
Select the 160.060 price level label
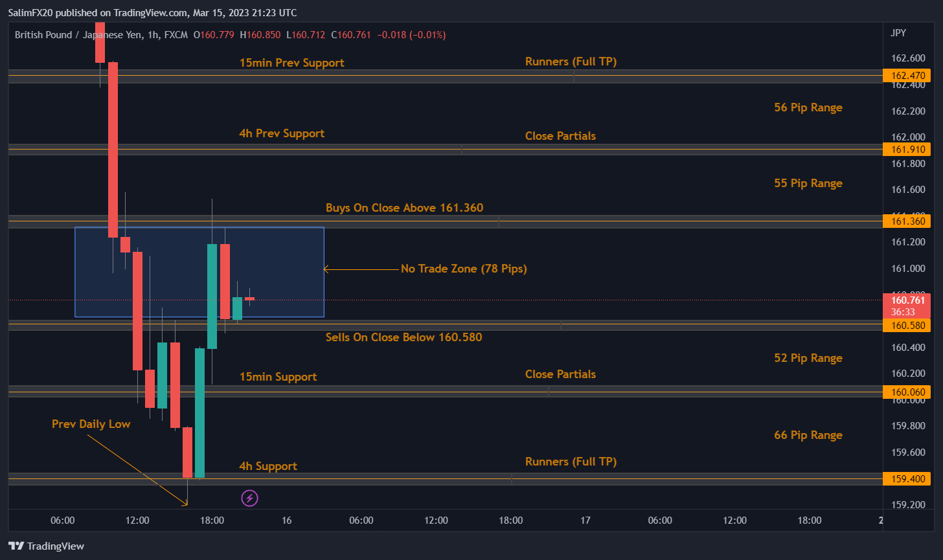point(907,391)
